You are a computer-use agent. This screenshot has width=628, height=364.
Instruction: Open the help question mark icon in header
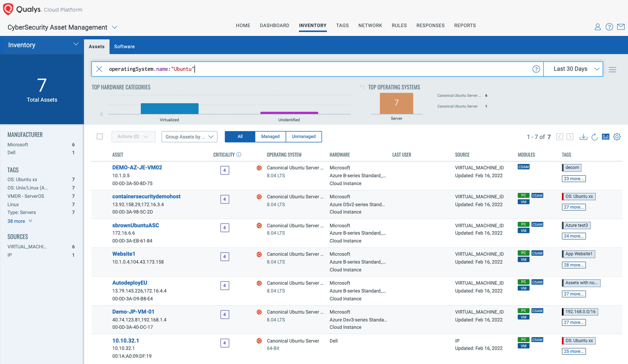coord(609,27)
